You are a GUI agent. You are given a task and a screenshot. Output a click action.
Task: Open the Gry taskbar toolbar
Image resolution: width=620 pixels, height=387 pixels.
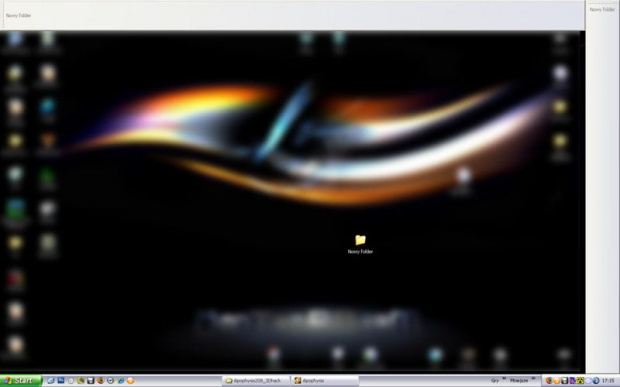point(495,381)
